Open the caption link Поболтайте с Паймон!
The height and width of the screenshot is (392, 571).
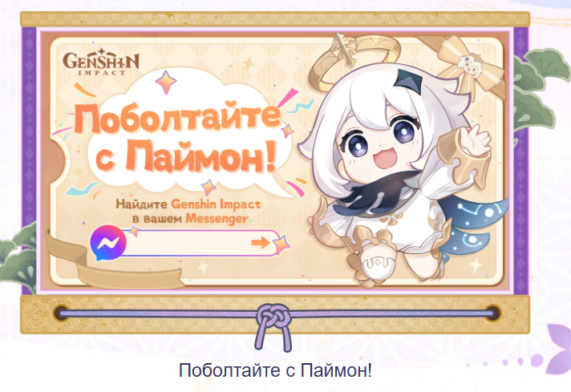275,370
